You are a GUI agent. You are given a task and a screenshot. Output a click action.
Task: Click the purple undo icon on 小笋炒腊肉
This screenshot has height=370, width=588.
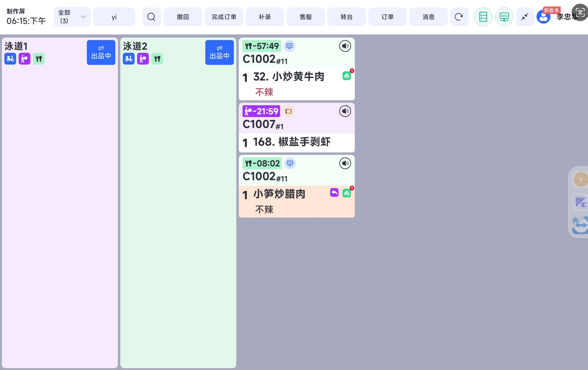click(334, 193)
